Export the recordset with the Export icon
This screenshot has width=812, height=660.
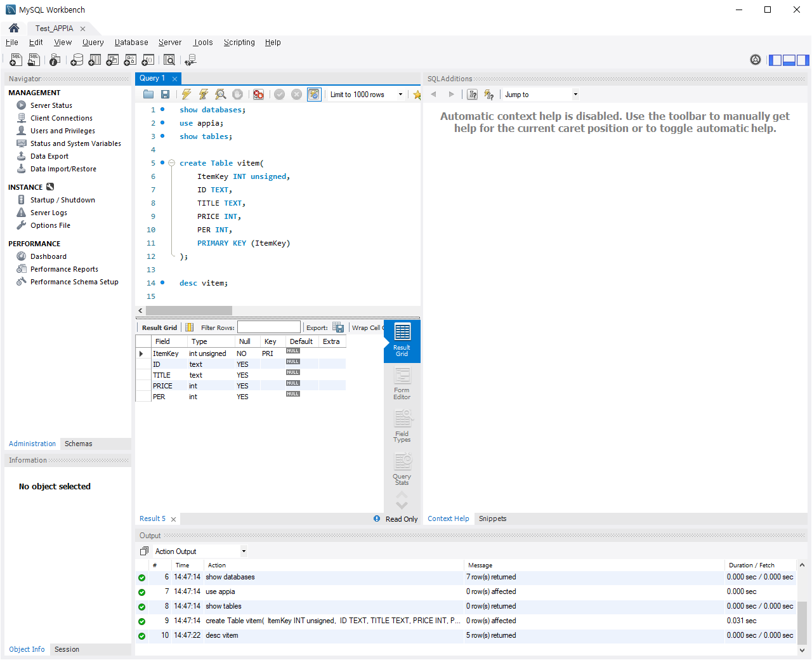[x=338, y=327]
